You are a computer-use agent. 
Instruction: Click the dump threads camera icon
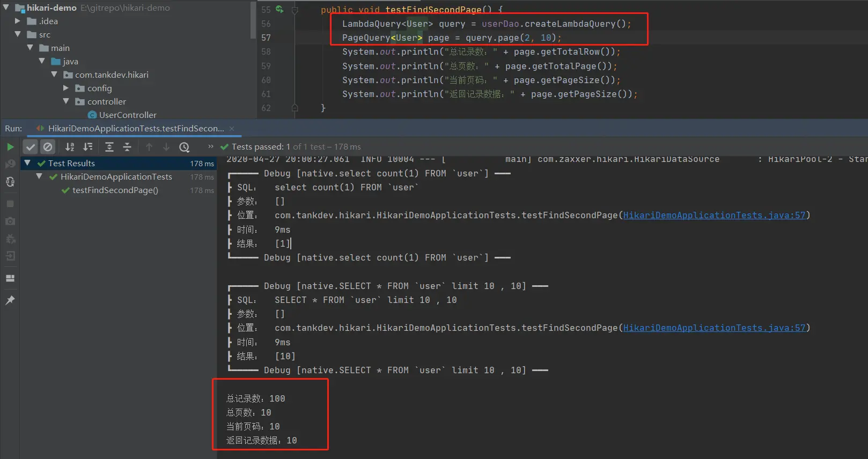(10, 221)
